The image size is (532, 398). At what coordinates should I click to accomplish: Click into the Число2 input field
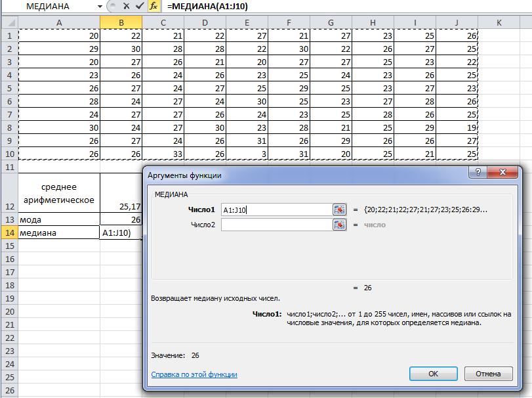tap(277, 225)
